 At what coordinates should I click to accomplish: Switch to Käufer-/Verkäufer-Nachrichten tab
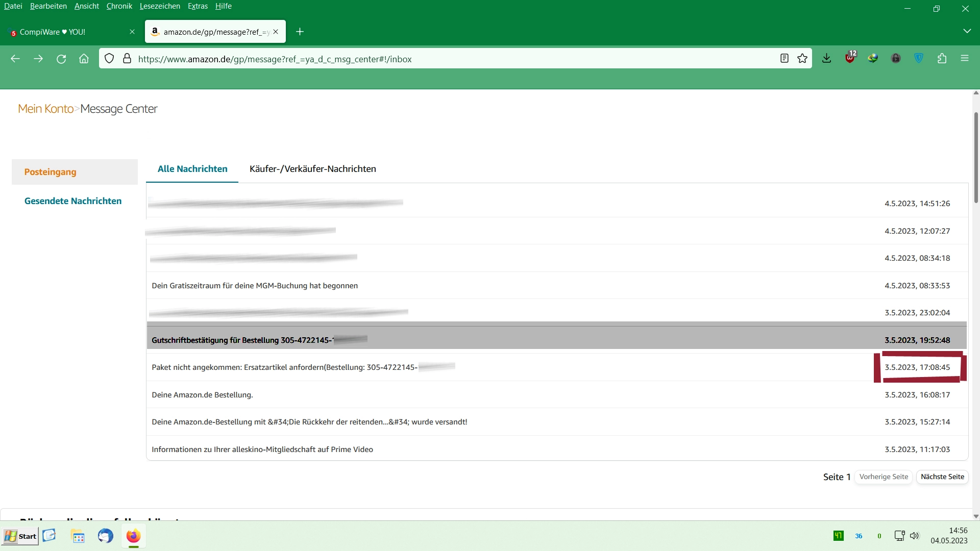313,169
